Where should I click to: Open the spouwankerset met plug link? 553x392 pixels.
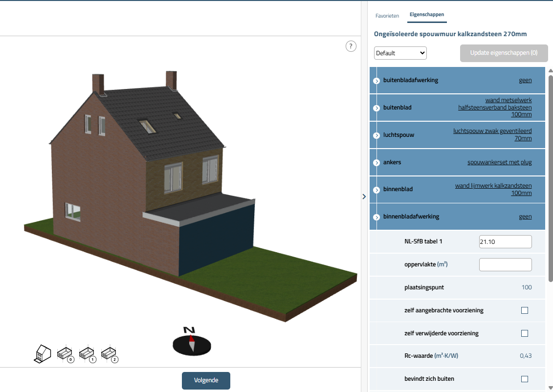pos(499,162)
